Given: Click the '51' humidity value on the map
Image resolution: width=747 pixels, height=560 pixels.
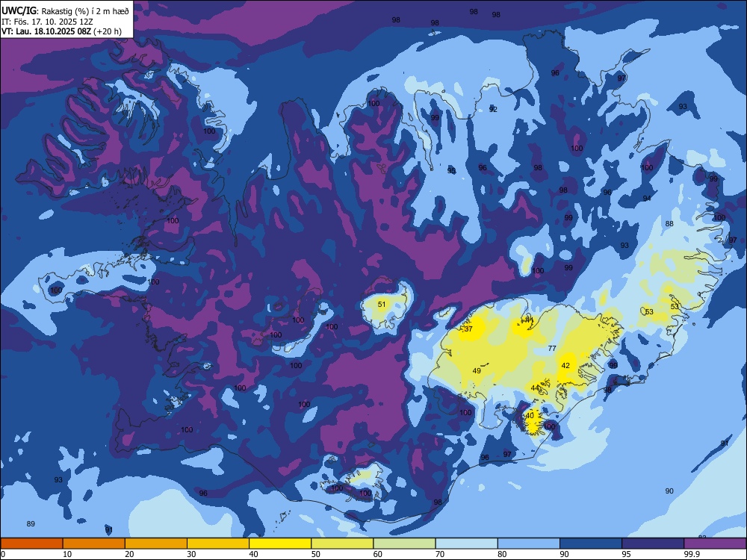Looking at the screenshot, I should click(382, 305).
